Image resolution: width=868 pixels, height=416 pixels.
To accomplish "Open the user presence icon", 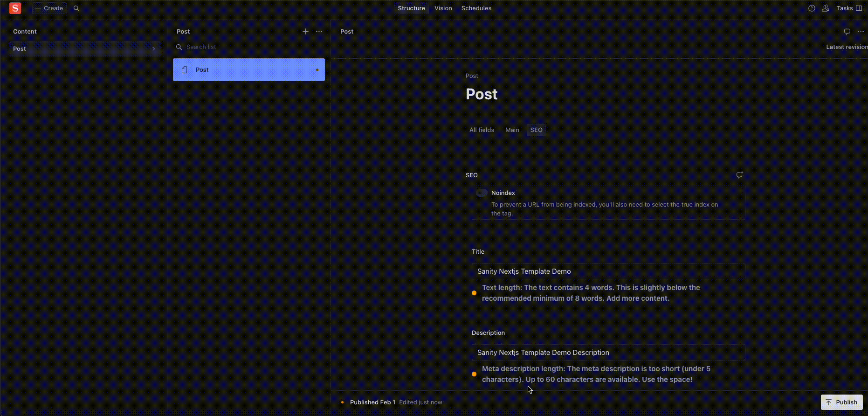I will tap(825, 8).
